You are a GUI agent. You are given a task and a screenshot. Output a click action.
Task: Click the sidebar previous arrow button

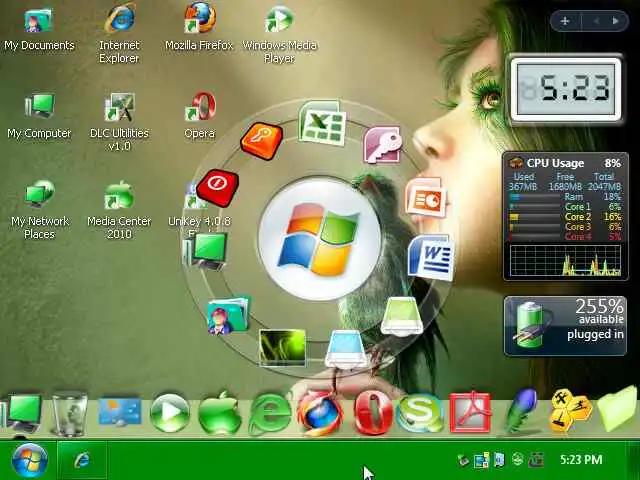[x=596, y=21]
